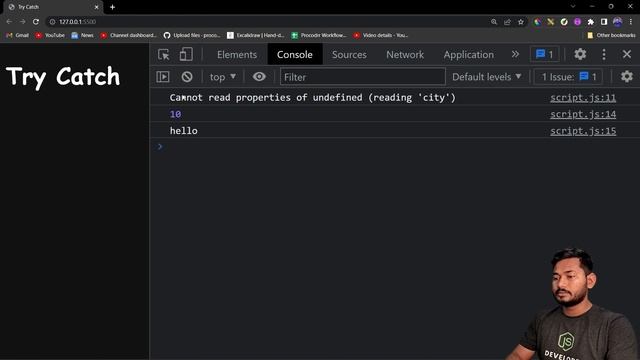Open the Gmail bookmark

pos(18,36)
